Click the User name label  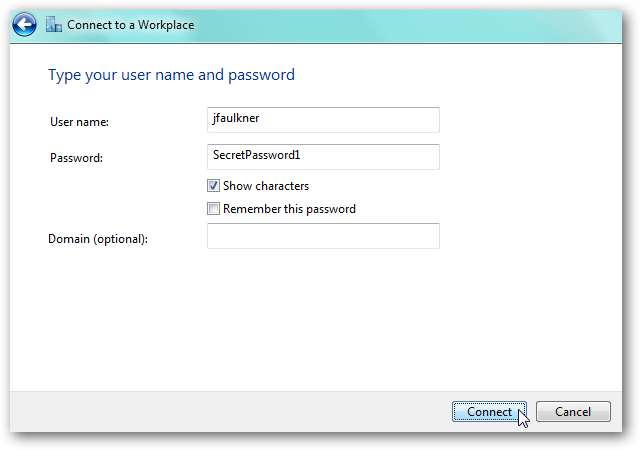tap(79, 122)
